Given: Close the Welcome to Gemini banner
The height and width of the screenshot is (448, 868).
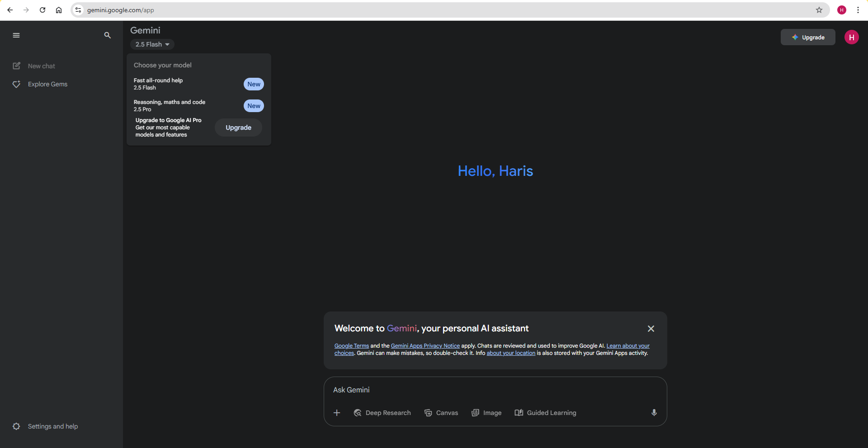Looking at the screenshot, I should [x=651, y=329].
